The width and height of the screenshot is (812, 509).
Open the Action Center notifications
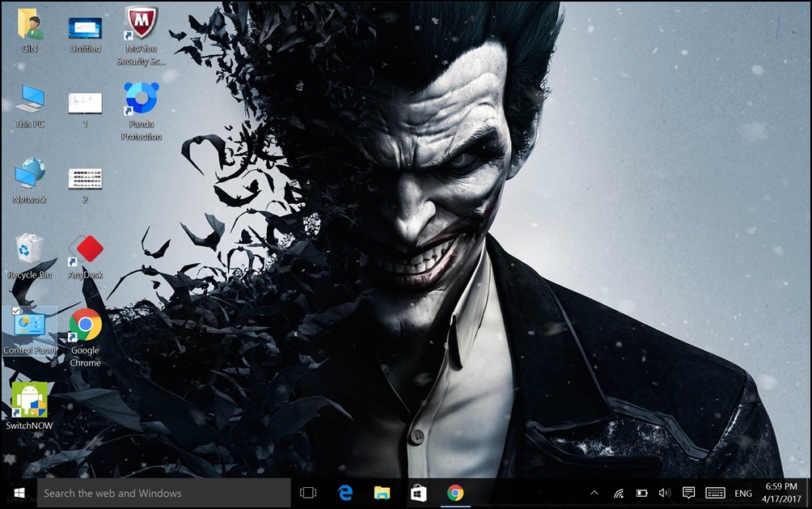click(688, 493)
